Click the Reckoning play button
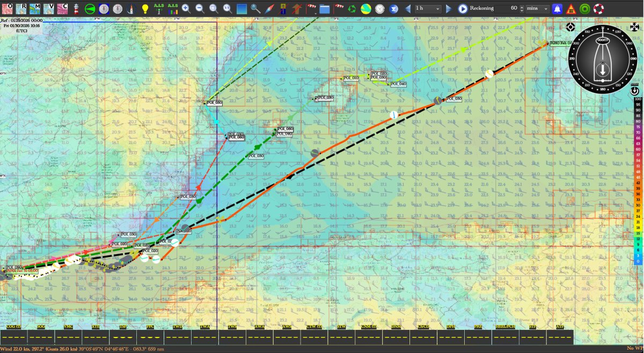Screen dimensions: 644x353 tap(462, 8)
